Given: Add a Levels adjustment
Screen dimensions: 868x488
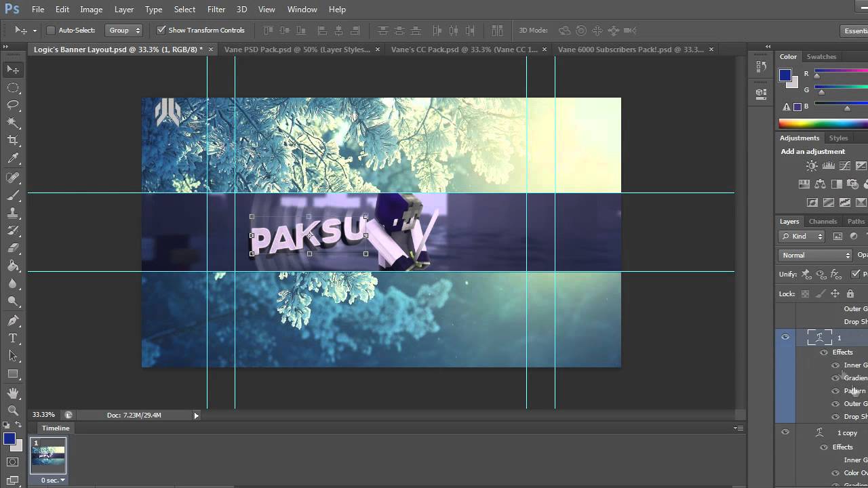Looking at the screenshot, I should pyautogui.click(x=828, y=165).
